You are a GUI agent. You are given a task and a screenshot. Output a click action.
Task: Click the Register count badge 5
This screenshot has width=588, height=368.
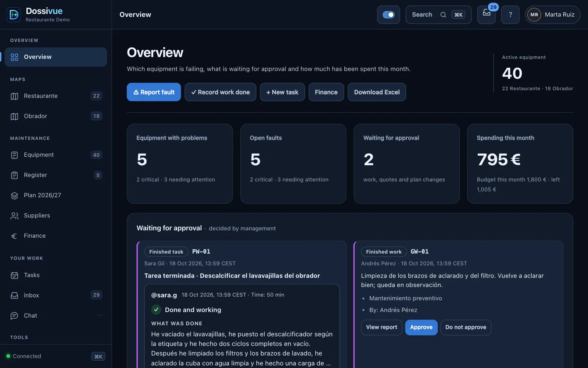click(98, 175)
